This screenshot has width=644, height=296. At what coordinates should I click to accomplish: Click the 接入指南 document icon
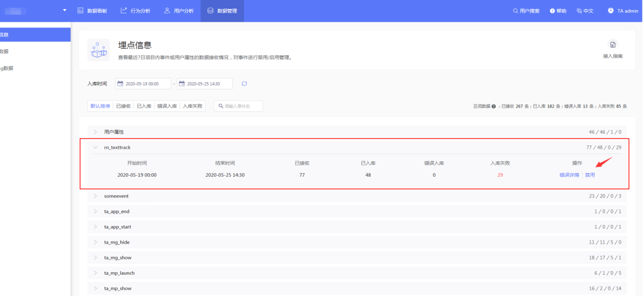tap(613, 45)
